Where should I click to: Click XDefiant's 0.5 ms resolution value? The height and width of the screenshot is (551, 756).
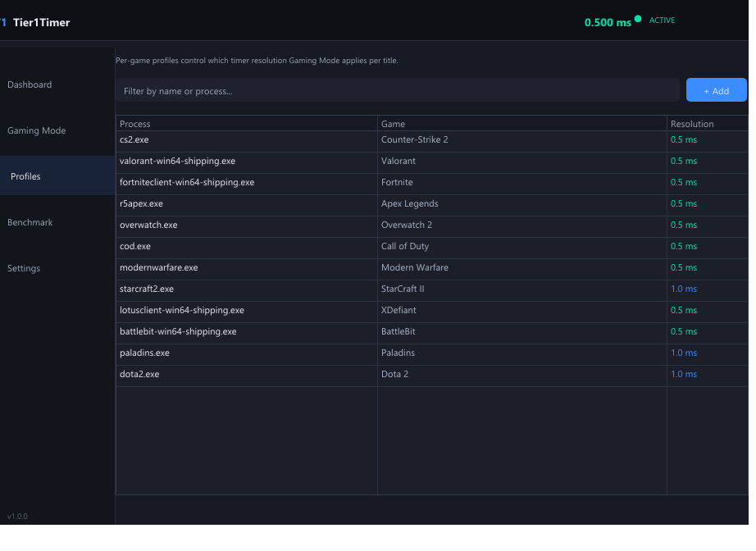684,310
